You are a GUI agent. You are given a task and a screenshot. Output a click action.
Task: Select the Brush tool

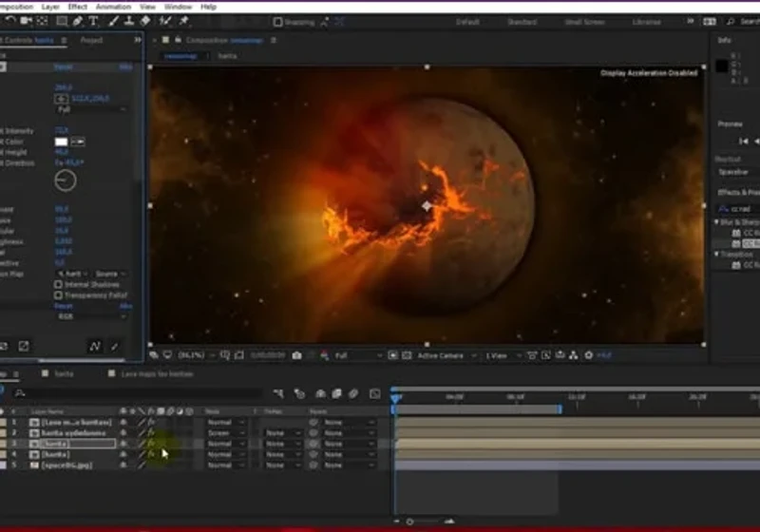pyautogui.click(x=113, y=21)
